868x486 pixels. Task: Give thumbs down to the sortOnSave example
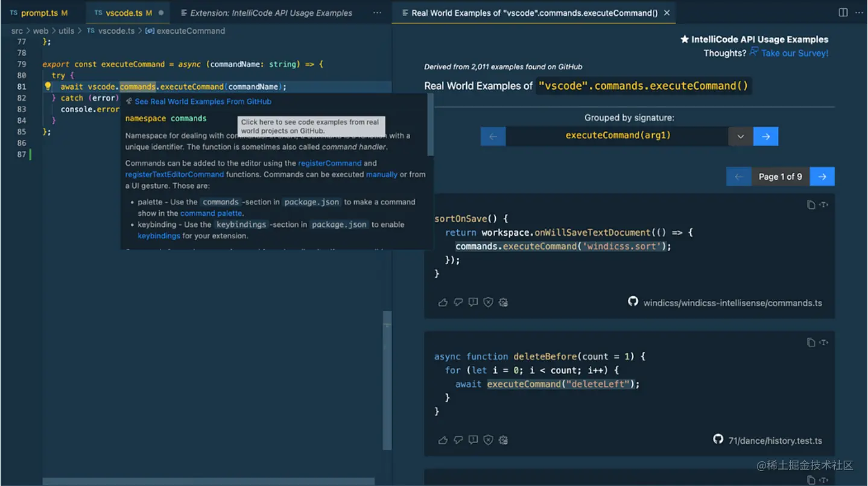click(x=458, y=303)
